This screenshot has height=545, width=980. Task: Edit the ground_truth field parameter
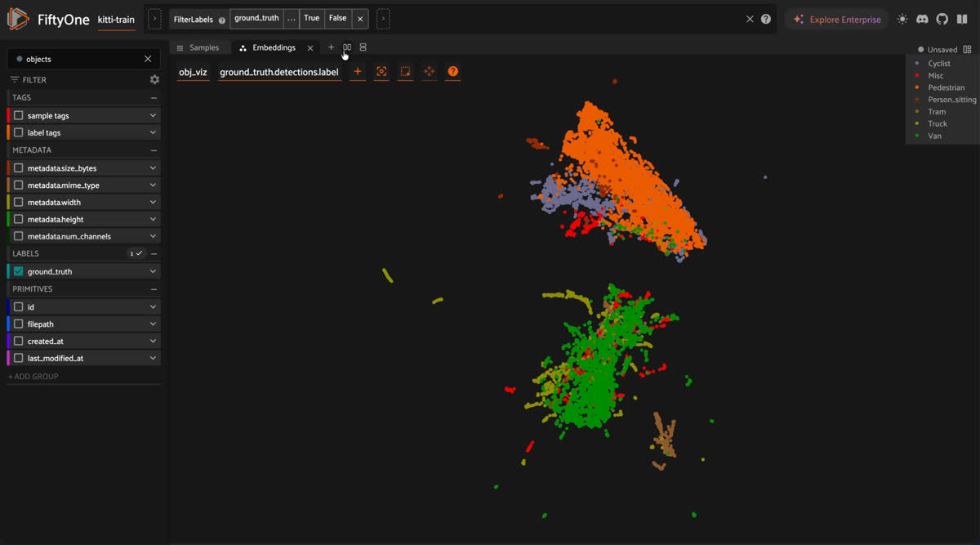pyautogui.click(x=257, y=18)
